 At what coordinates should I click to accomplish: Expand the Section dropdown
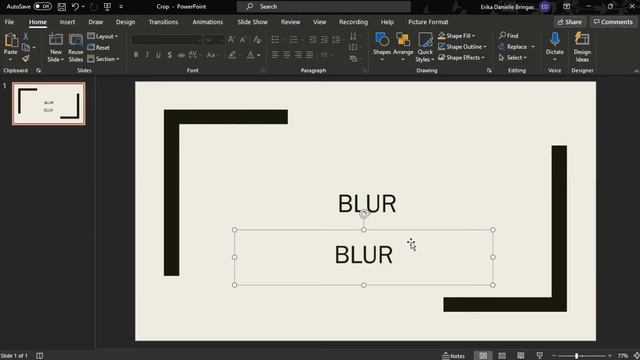[x=103, y=59]
